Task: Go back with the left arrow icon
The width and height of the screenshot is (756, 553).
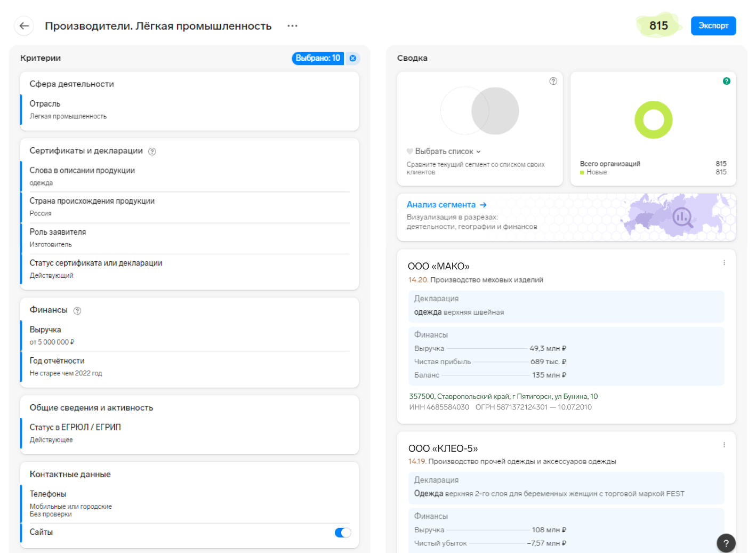Action: 24,26
